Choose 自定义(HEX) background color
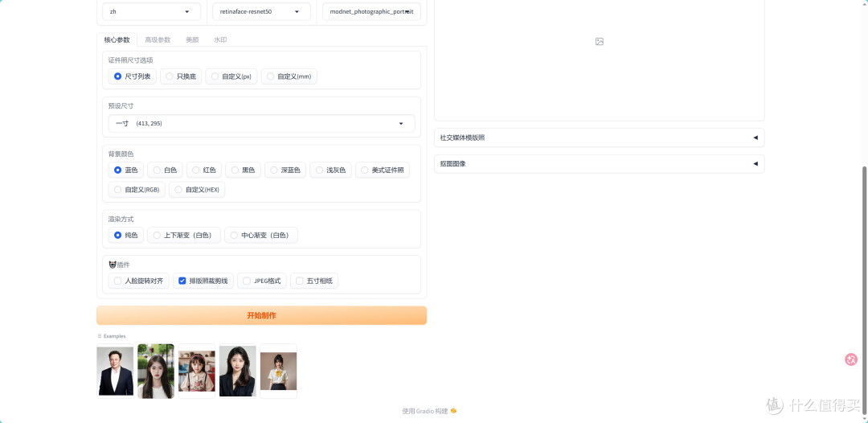 [x=197, y=189]
